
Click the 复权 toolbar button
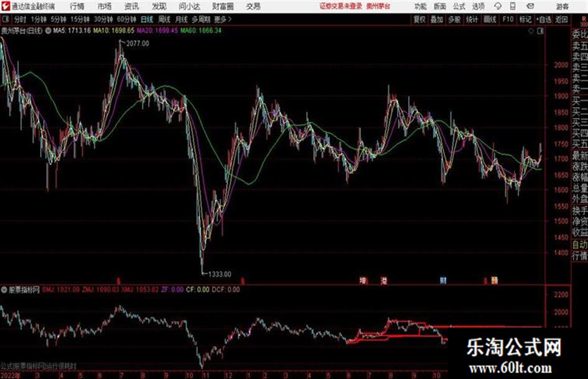click(x=419, y=19)
